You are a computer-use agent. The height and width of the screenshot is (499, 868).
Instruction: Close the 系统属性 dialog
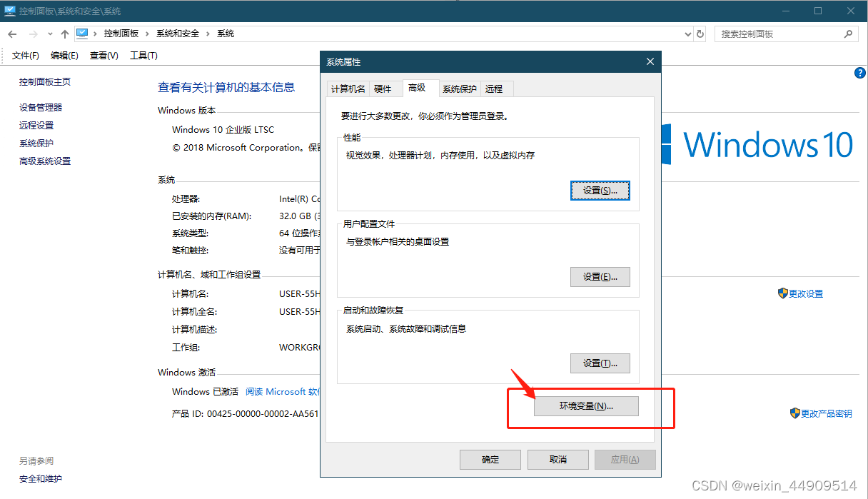(650, 62)
